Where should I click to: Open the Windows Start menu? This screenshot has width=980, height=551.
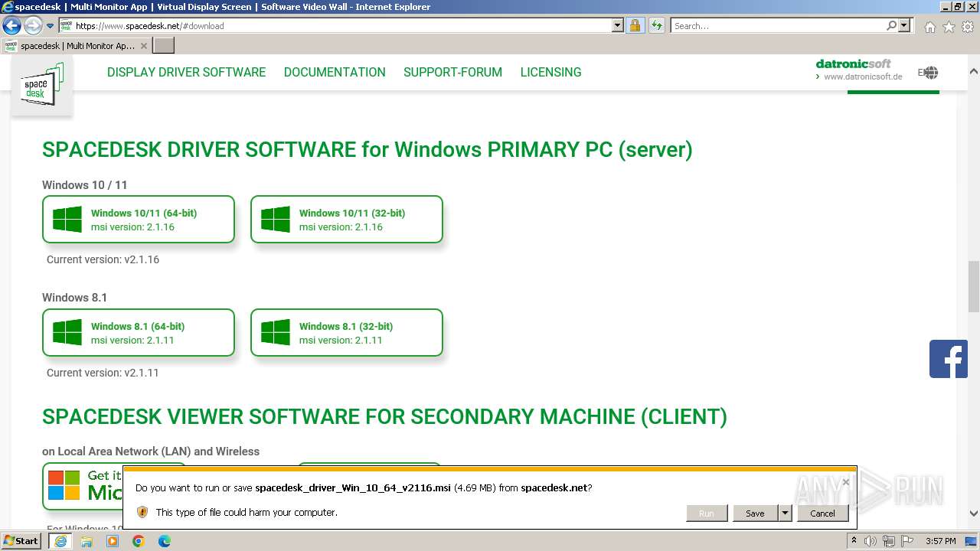[x=21, y=541]
